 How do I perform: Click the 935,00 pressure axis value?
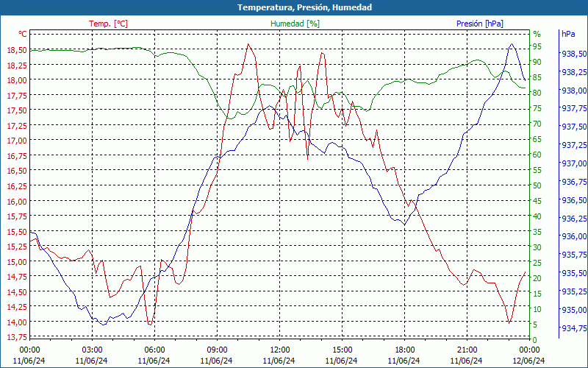pos(574,310)
